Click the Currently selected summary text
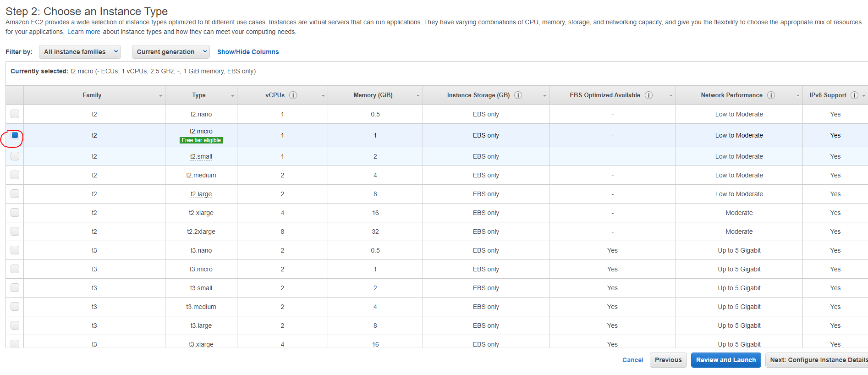This screenshot has height=375, width=868. [133, 71]
